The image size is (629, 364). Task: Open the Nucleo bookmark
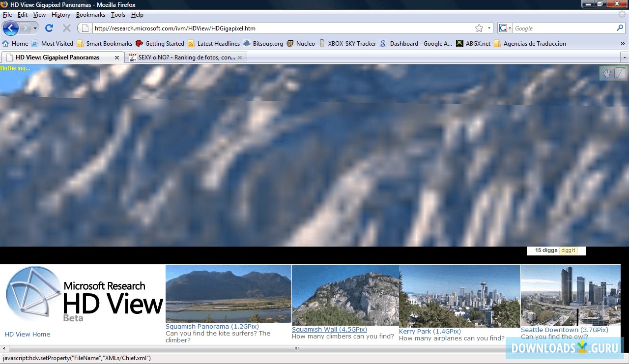coord(301,43)
